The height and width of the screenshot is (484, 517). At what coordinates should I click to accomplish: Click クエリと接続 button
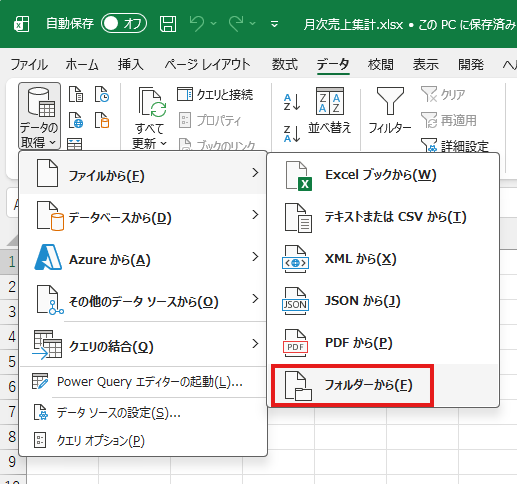[215, 94]
